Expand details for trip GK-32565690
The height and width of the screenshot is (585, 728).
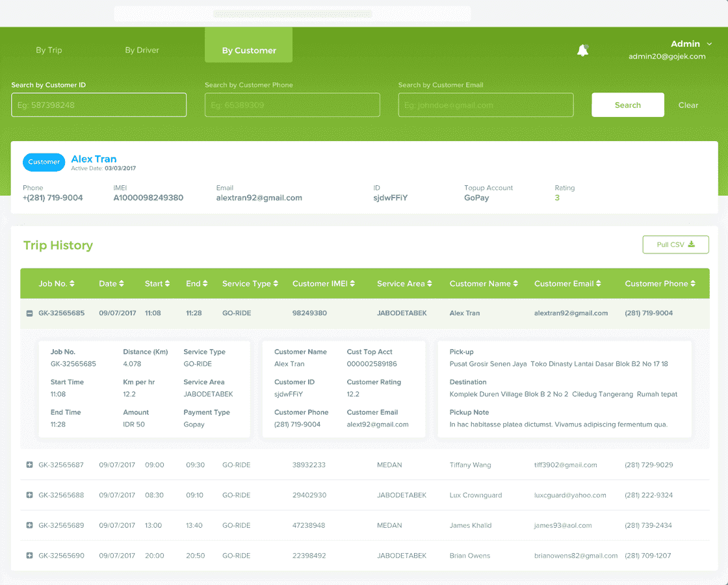(x=29, y=556)
